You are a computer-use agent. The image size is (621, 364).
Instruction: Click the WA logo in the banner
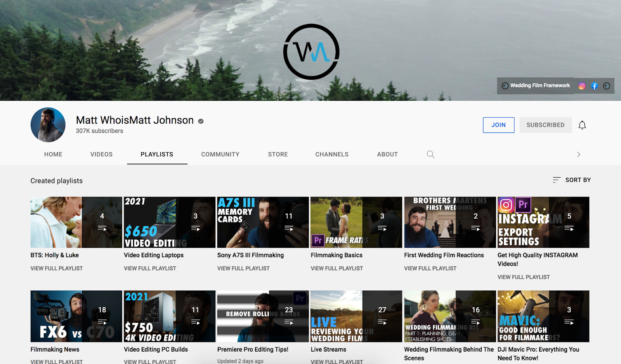pyautogui.click(x=311, y=52)
